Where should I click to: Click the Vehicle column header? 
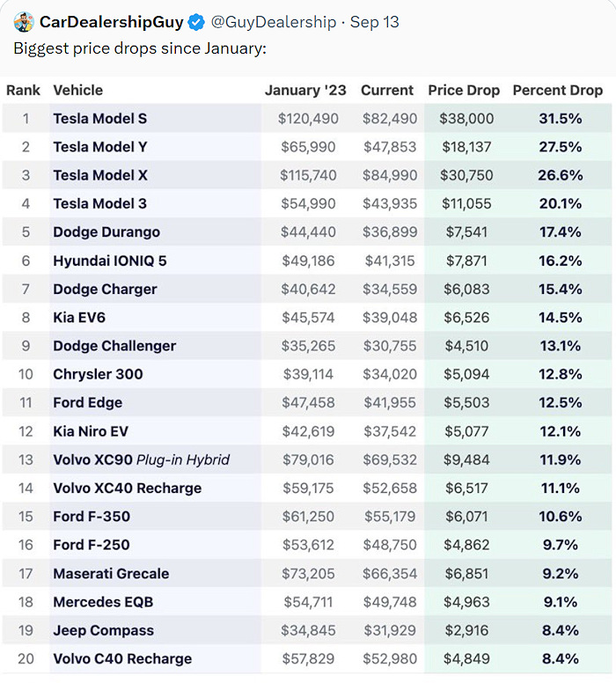77,90
